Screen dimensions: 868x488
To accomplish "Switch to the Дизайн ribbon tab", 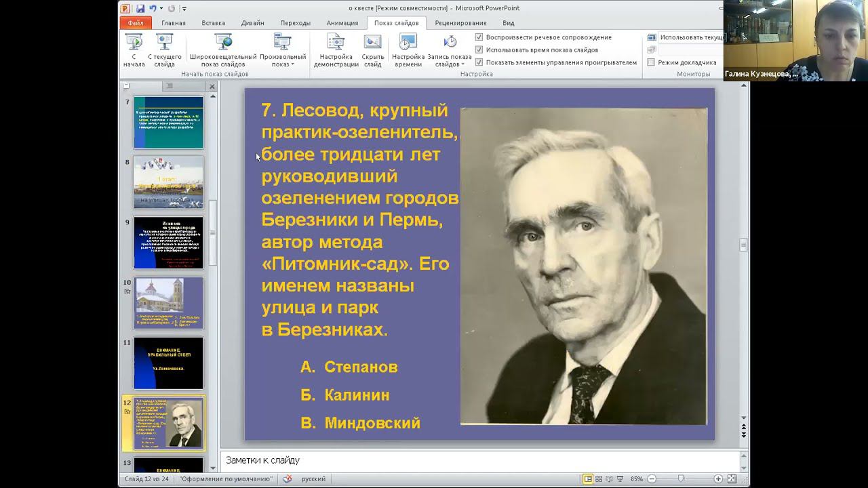I will pos(252,23).
